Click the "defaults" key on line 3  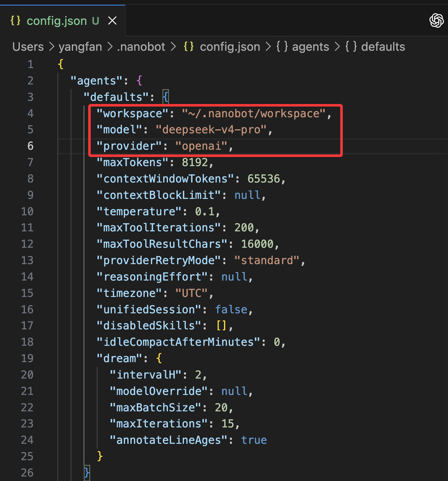[116, 97]
